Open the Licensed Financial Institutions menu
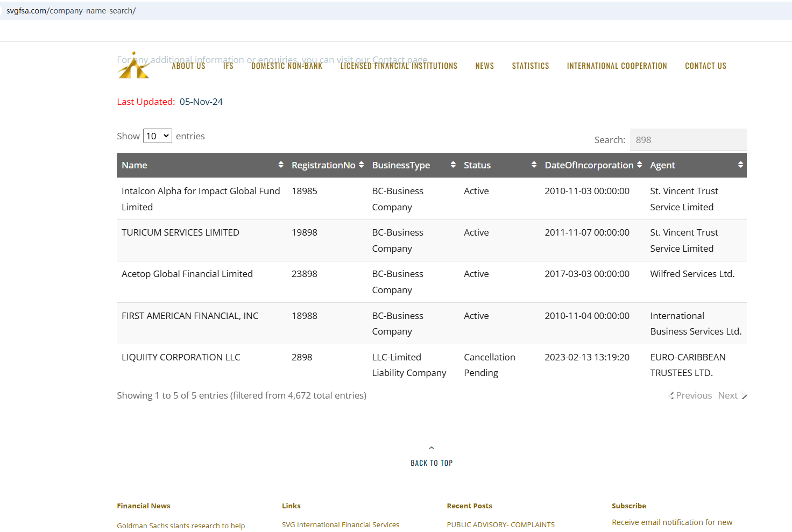792x532 pixels. 399,66
